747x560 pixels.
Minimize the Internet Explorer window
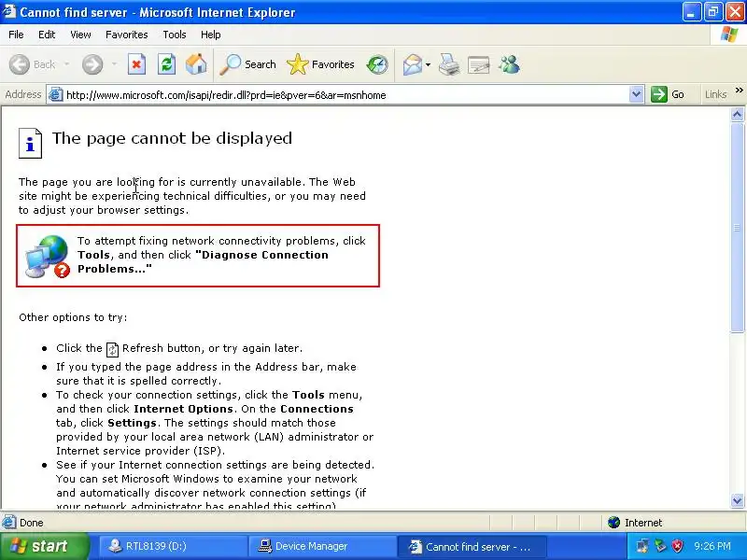tap(691, 12)
